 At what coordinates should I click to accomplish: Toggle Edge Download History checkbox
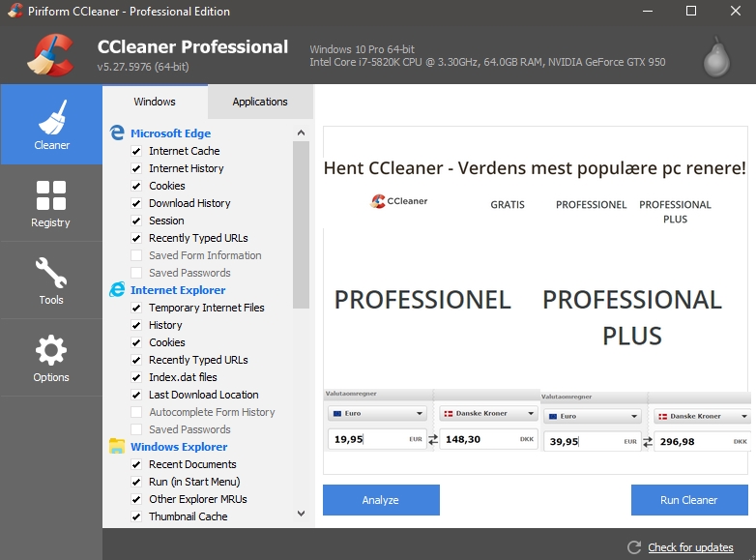[x=136, y=203]
